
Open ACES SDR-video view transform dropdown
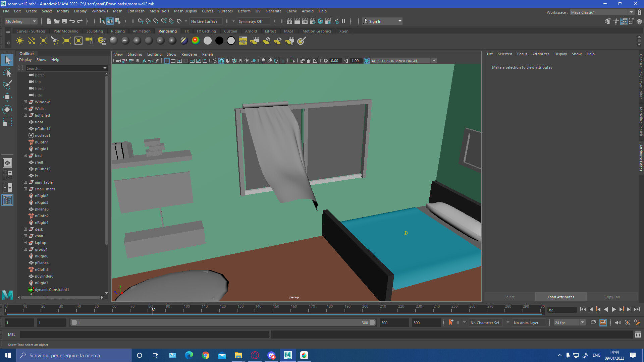404,61
